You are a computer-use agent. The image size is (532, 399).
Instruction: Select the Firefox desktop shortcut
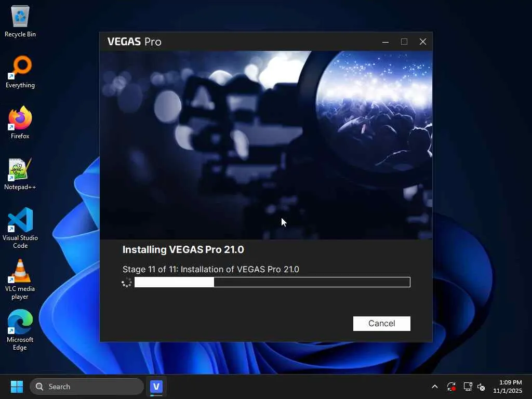coord(20,123)
